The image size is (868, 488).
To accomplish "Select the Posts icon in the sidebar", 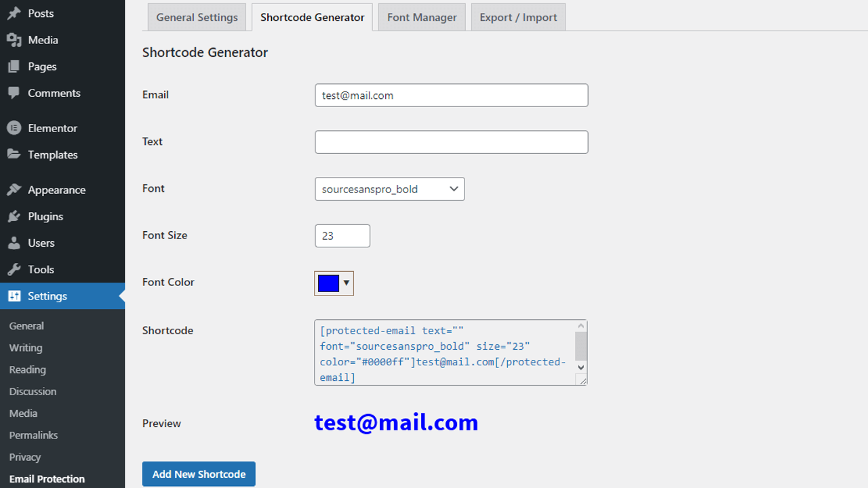I will pos(14,13).
